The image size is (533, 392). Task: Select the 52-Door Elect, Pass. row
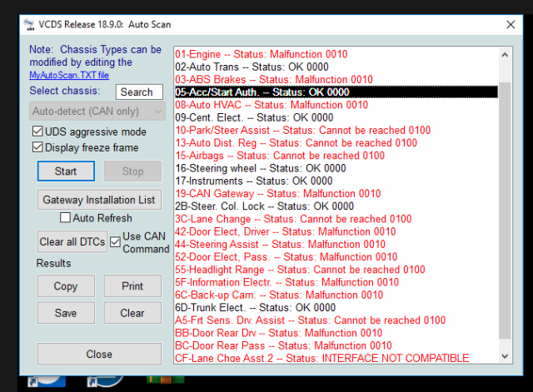tap(336, 257)
